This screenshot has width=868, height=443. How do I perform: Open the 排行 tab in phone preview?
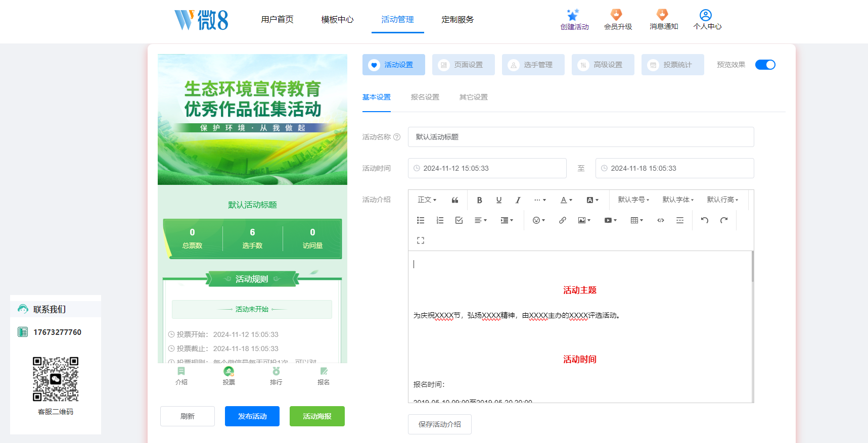coord(276,376)
